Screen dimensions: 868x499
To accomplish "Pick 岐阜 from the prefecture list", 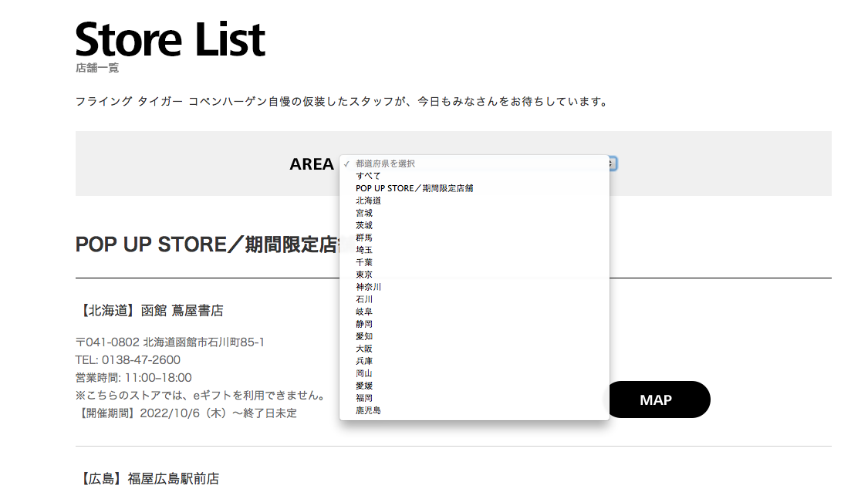I will point(474,312).
